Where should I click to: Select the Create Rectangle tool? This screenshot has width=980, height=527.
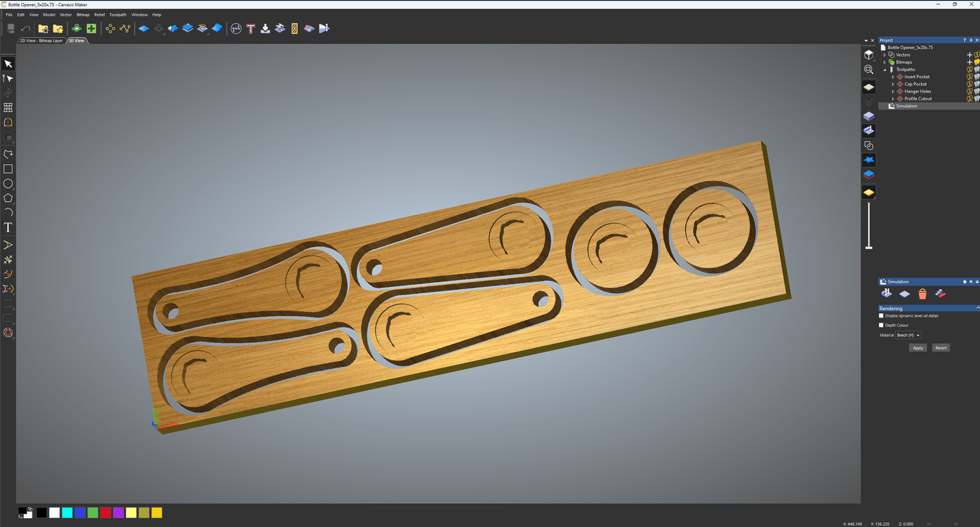pos(8,169)
